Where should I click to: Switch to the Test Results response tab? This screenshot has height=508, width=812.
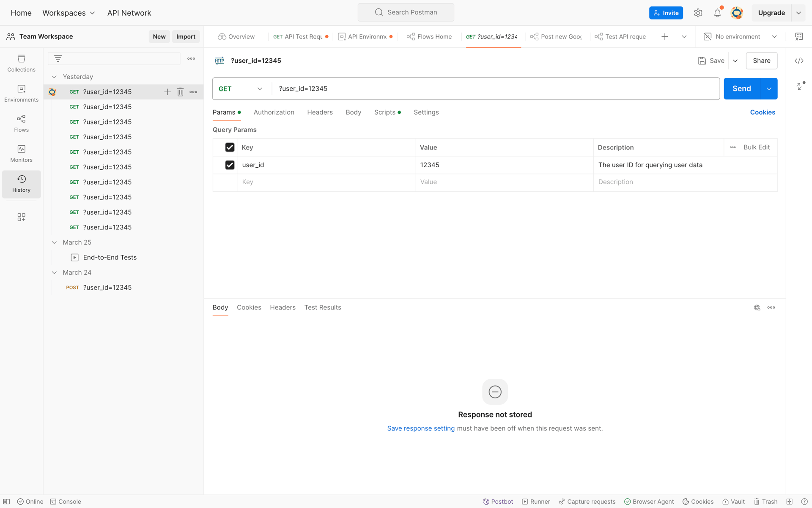point(323,308)
